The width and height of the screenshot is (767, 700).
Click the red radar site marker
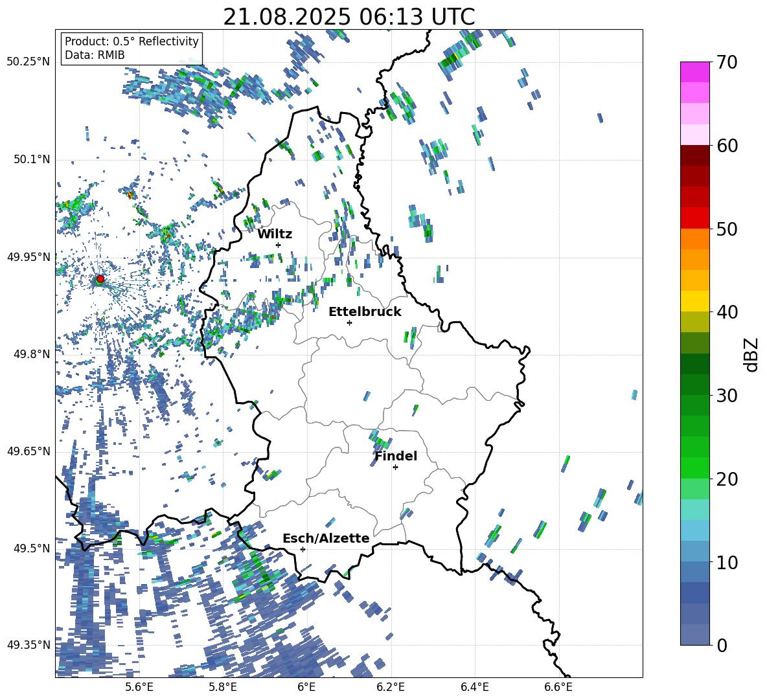pyautogui.click(x=100, y=279)
